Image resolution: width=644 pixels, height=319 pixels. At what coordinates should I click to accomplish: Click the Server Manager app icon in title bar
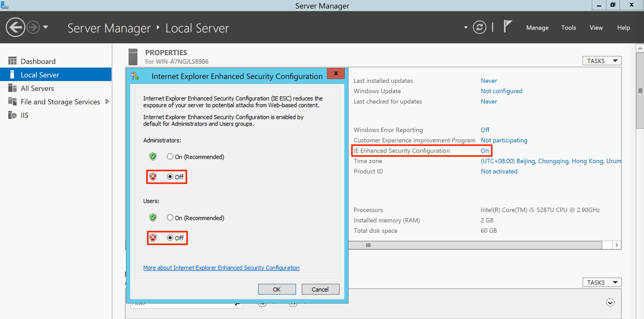tap(4, 5)
